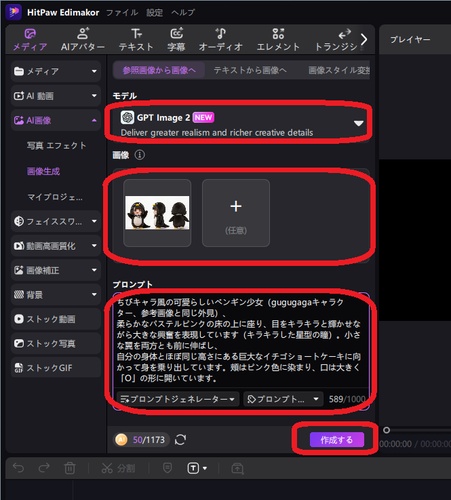451x500 pixels.
Task: Select 画像生成 in sidebar
Action: pos(43,171)
